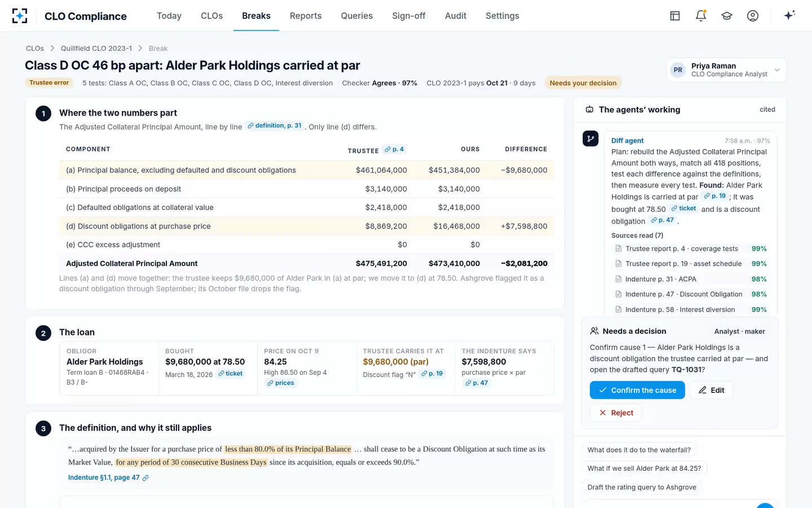Open the Settings tab

click(502, 16)
